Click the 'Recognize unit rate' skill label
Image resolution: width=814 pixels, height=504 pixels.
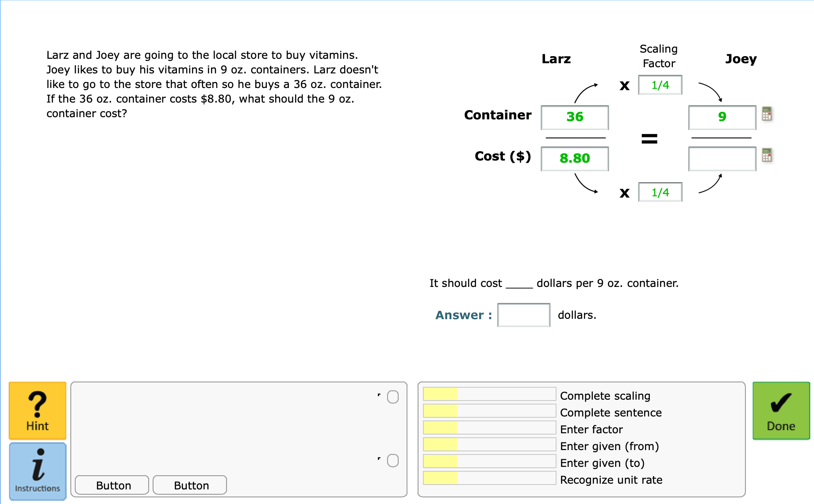coord(611,480)
